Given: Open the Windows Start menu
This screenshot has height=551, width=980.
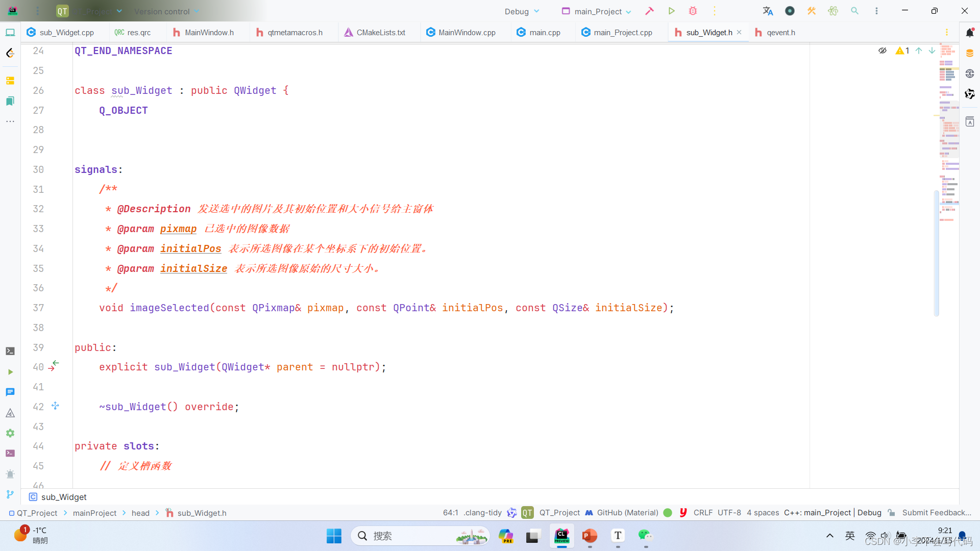Looking at the screenshot, I should pos(334,536).
